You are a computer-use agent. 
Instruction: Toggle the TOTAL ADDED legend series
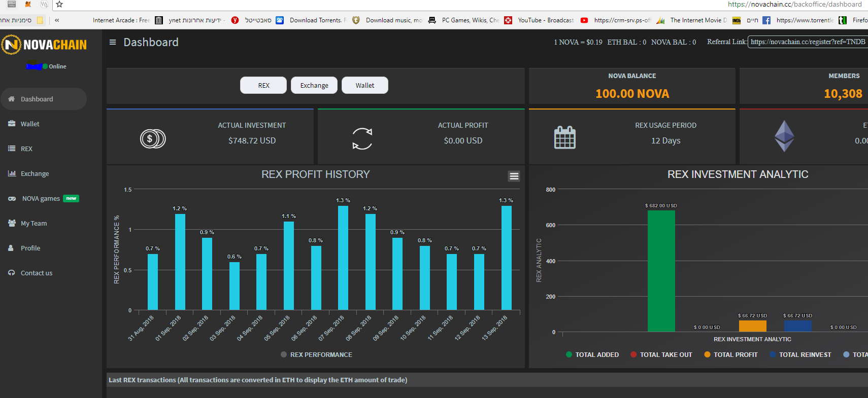(592, 355)
